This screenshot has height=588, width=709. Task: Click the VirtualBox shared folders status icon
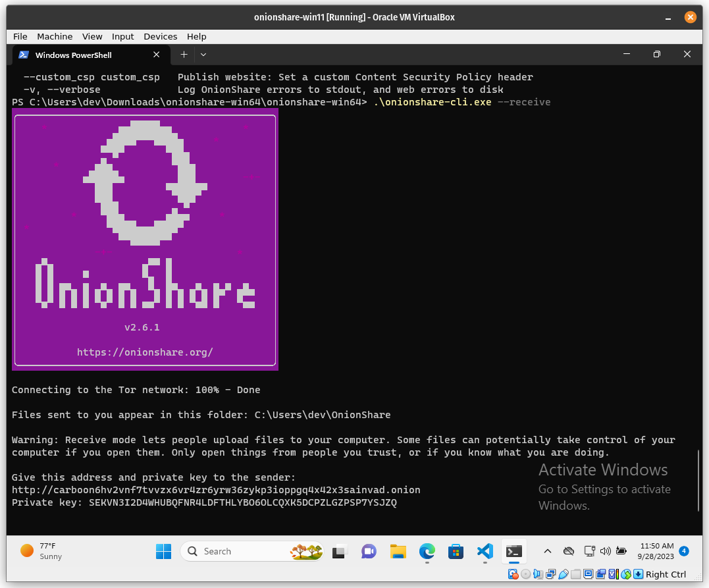(575, 574)
